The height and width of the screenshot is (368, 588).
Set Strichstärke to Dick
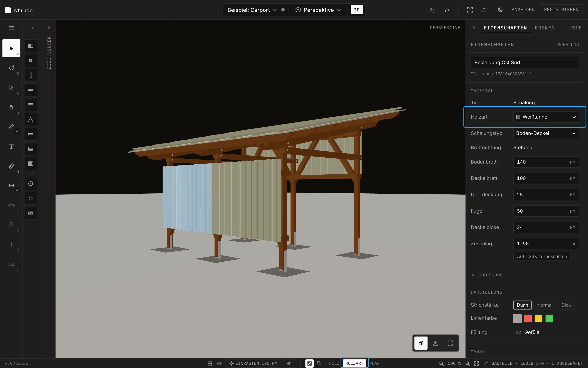(566, 305)
